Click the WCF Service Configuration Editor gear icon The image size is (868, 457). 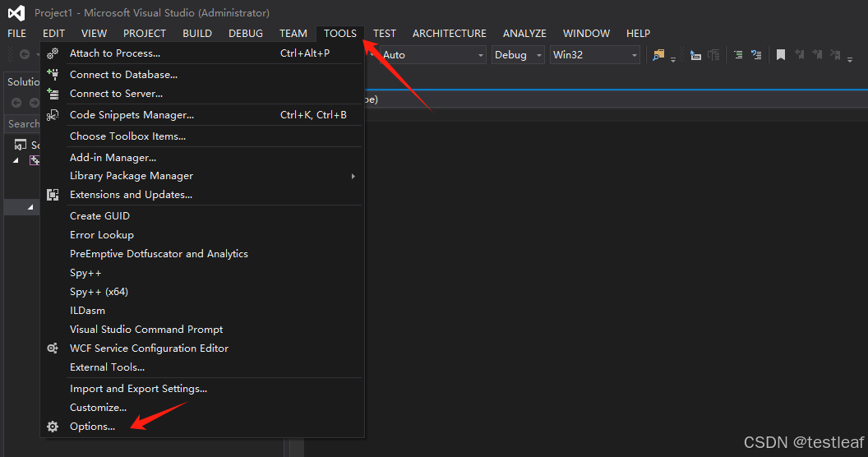pyautogui.click(x=53, y=348)
